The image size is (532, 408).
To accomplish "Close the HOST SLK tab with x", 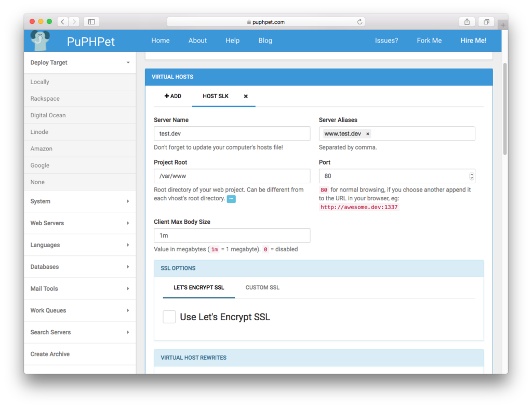I will pos(246,96).
